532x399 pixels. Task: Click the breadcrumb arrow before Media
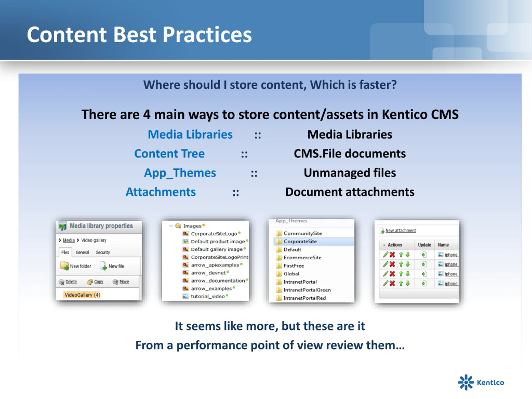click(x=60, y=240)
